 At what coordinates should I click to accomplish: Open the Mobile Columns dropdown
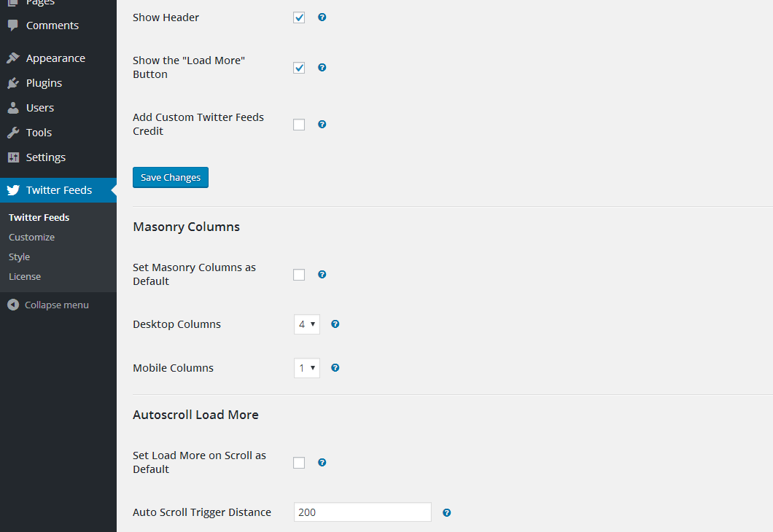(x=307, y=368)
